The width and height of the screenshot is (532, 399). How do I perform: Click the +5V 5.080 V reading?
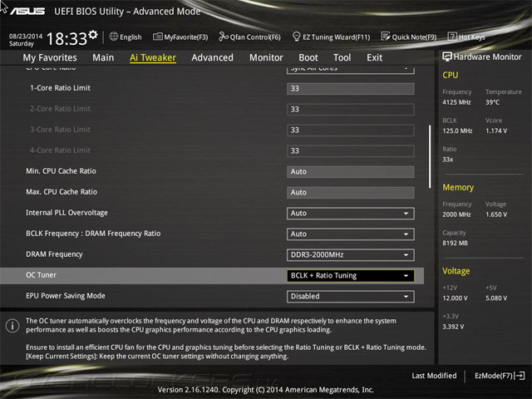click(x=496, y=298)
